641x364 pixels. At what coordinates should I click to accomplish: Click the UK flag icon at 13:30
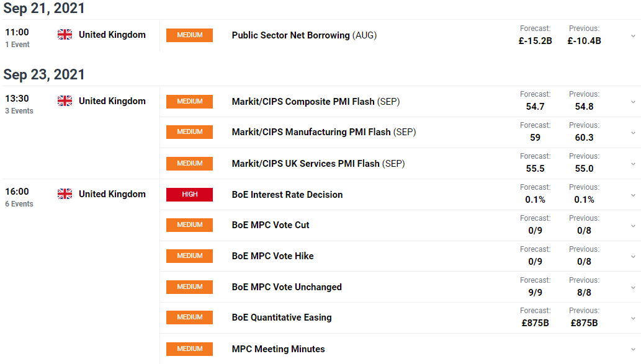point(65,101)
